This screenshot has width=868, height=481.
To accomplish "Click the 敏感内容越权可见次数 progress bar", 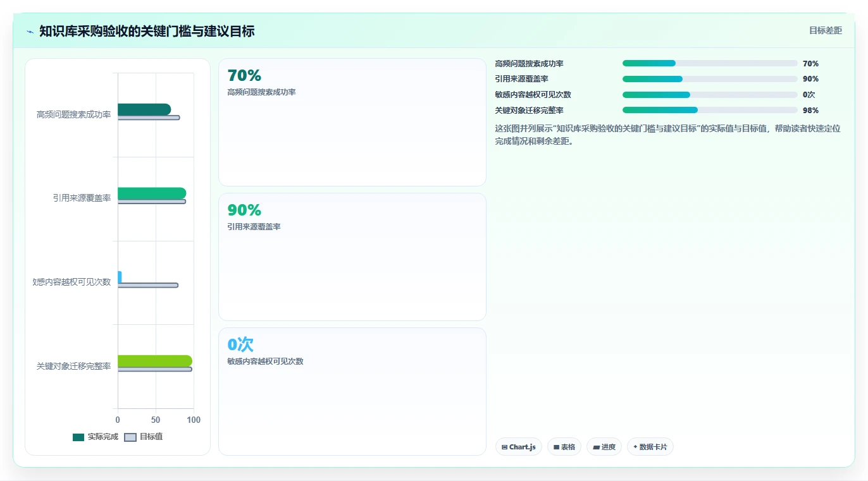I will click(710, 95).
